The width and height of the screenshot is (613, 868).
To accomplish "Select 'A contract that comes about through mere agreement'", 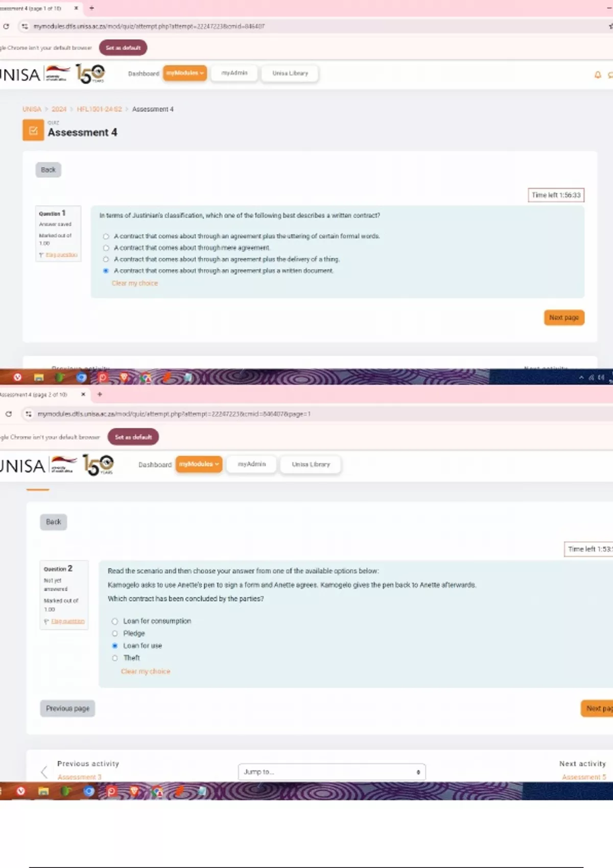I will (106, 248).
